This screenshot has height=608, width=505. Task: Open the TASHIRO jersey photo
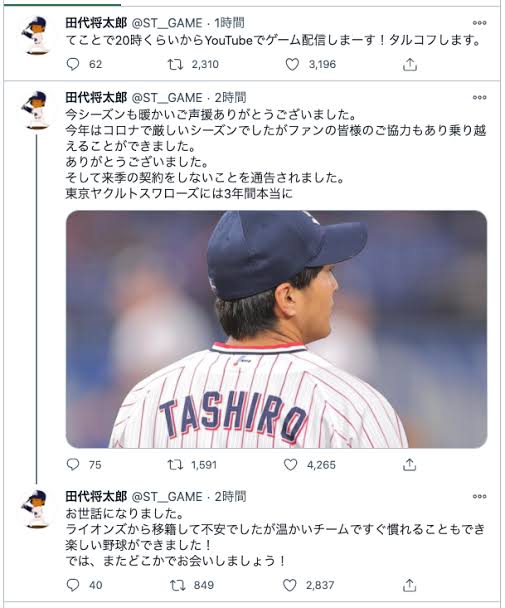click(x=277, y=329)
